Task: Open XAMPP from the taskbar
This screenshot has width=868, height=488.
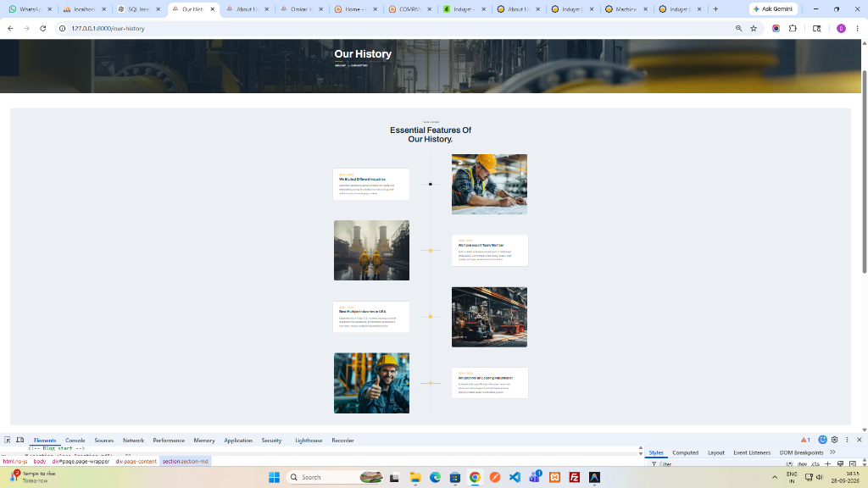Action: (554, 477)
